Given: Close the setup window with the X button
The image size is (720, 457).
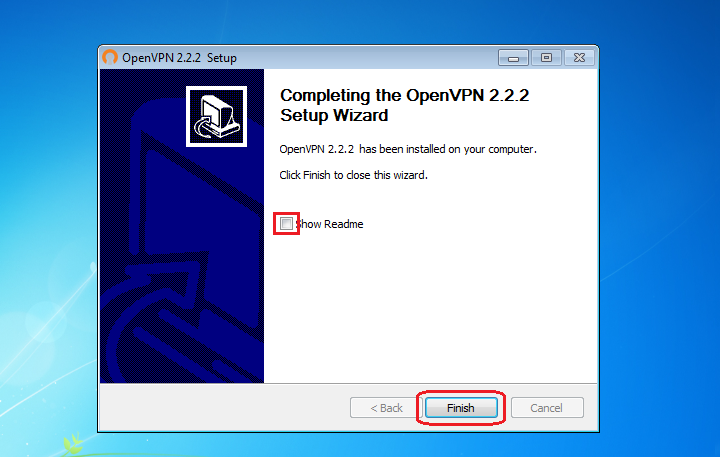Looking at the screenshot, I should [x=579, y=58].
